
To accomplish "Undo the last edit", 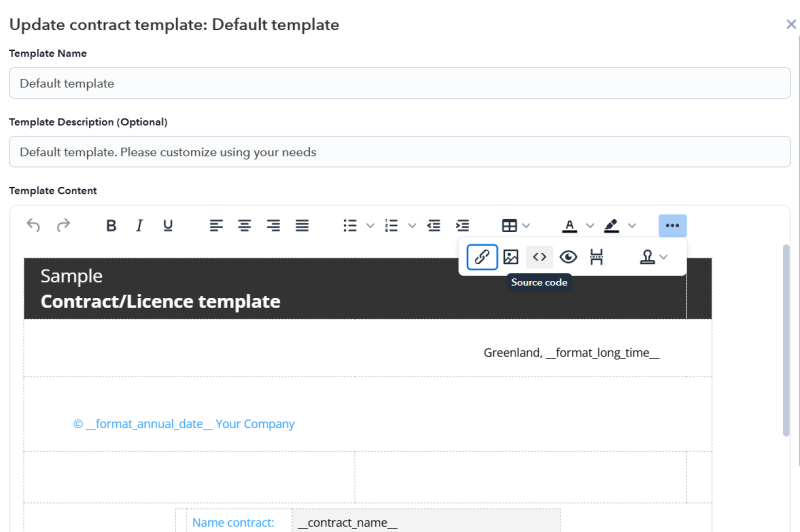I will tap(33, 225).
